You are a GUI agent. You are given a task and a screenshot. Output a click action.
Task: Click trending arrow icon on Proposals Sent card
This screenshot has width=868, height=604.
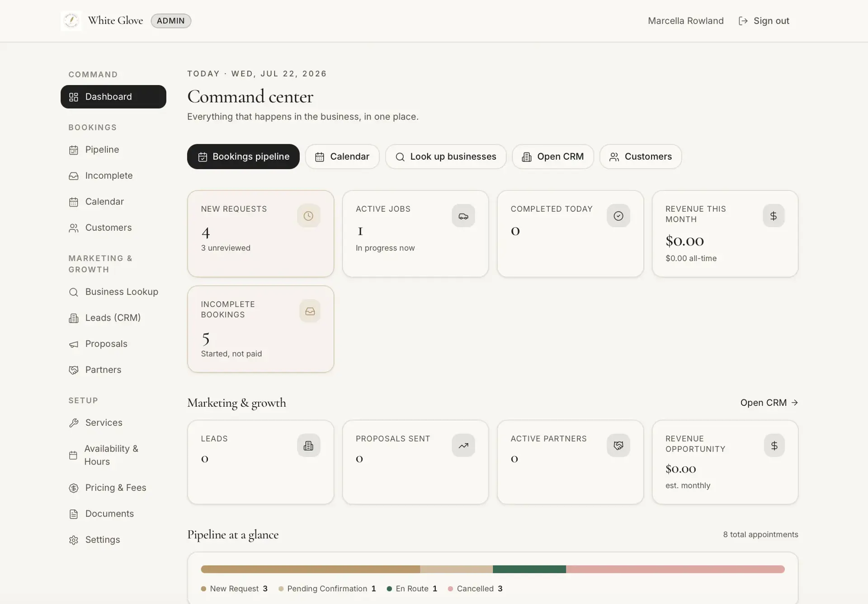click(463, 446)
